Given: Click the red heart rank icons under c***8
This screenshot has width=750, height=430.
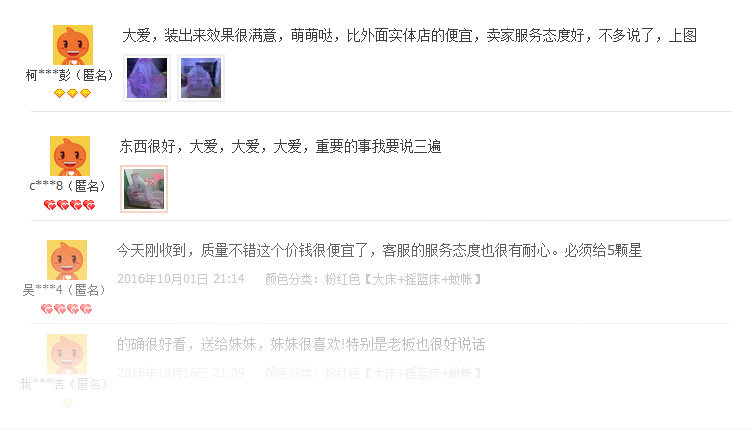Looking at the screenshot, I should click(69, 205).
